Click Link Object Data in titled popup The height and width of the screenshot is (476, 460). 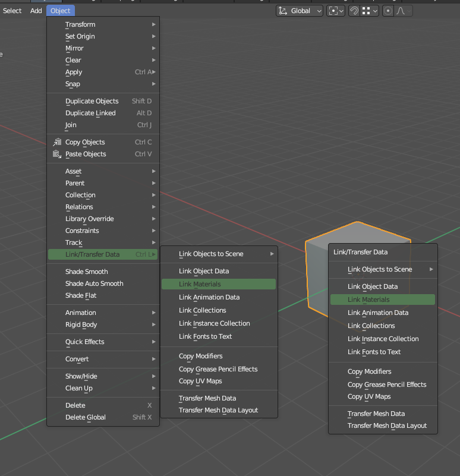click(383, 286)
